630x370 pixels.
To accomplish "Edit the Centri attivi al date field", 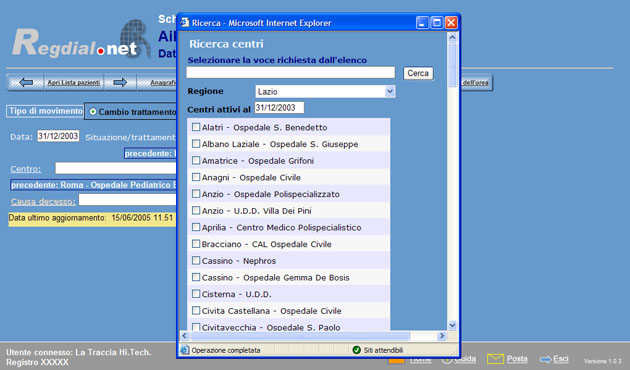I will (x=279, y=108).
